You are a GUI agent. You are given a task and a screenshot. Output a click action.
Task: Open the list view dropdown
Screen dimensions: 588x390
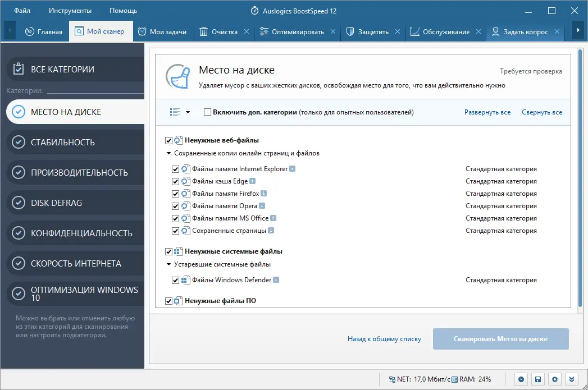179,112
